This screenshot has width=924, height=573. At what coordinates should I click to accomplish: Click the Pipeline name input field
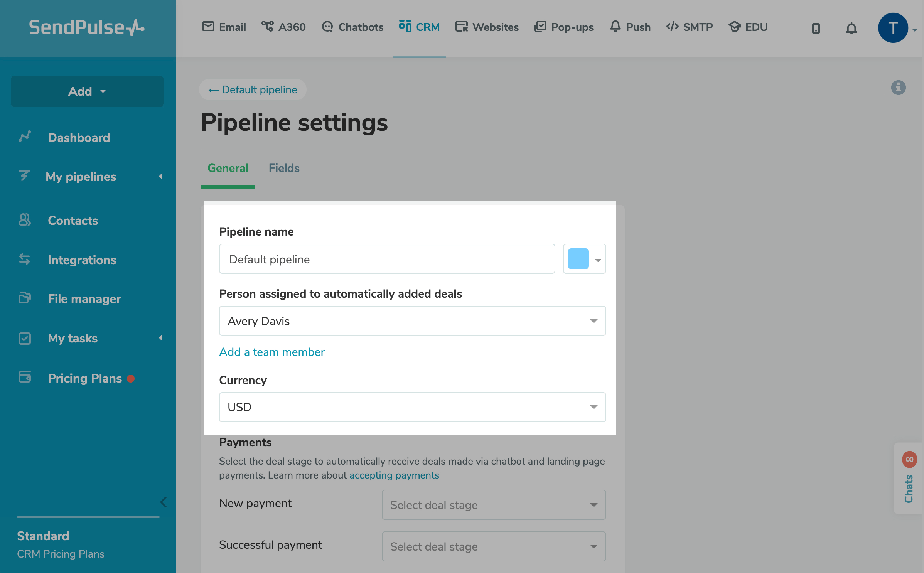tap(386, 259)
